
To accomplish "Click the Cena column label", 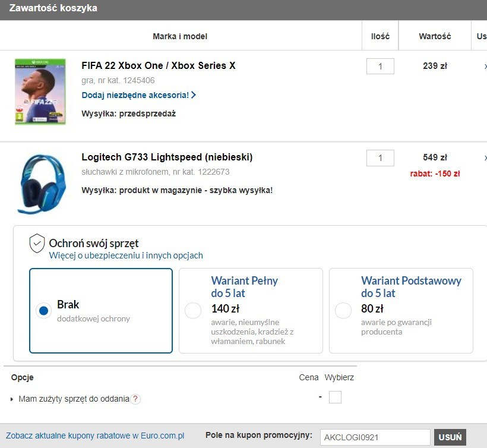I will (309, 377).
